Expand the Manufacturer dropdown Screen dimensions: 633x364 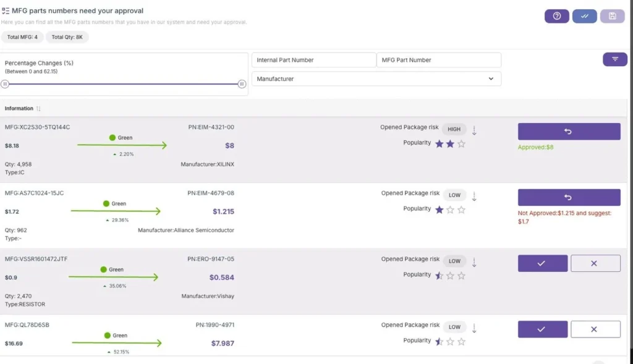click(376, 79)
